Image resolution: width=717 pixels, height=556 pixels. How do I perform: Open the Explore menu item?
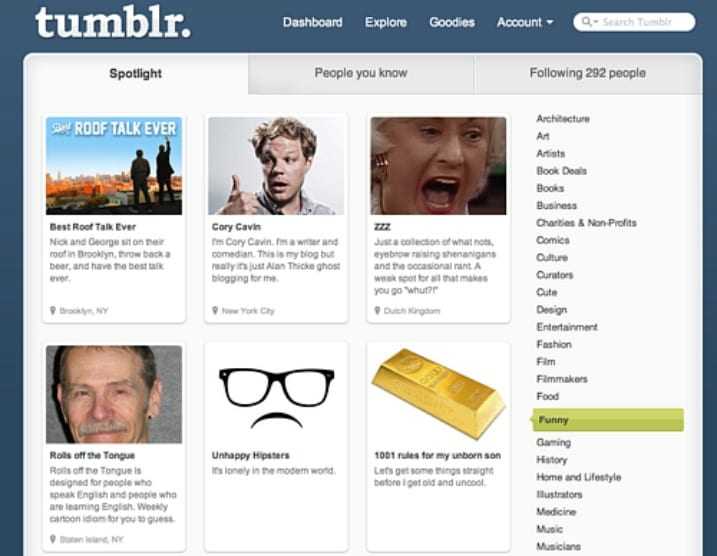pos(385,22)
